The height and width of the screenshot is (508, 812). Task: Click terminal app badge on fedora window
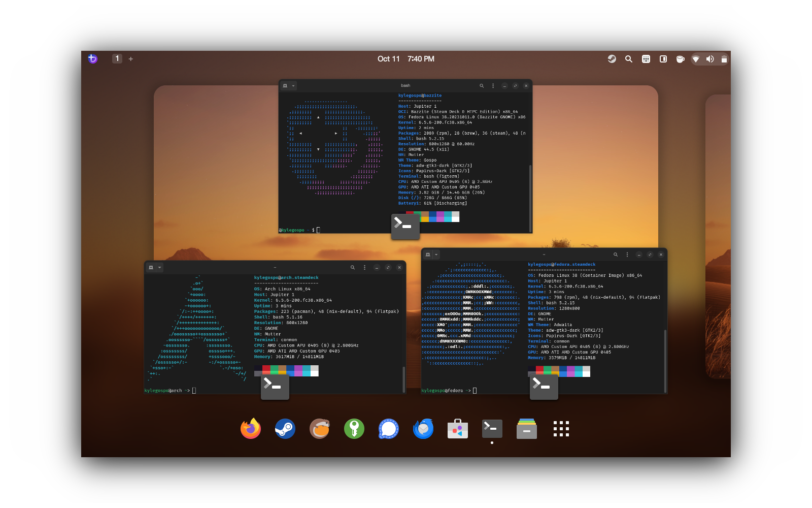[544, 387]
